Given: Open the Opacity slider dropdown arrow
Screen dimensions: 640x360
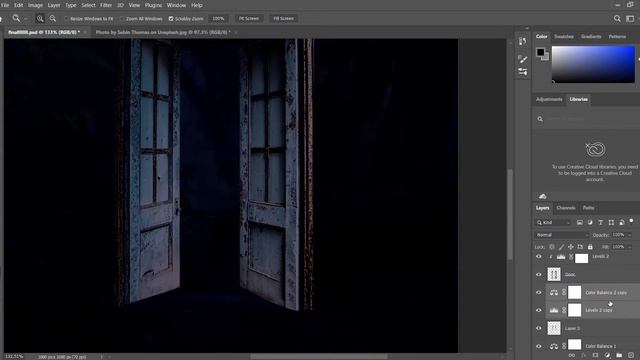Looking at the screenshot, I should click(x=629, y=235).
